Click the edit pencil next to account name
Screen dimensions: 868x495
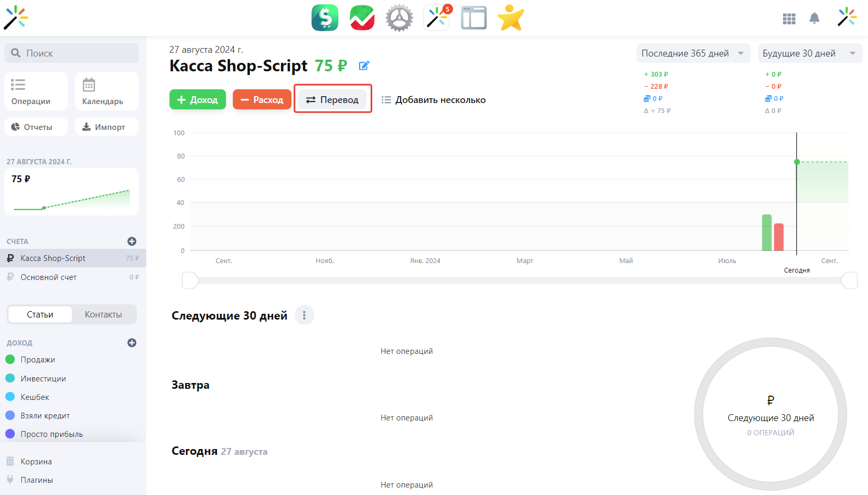click(x=364, y=66)
